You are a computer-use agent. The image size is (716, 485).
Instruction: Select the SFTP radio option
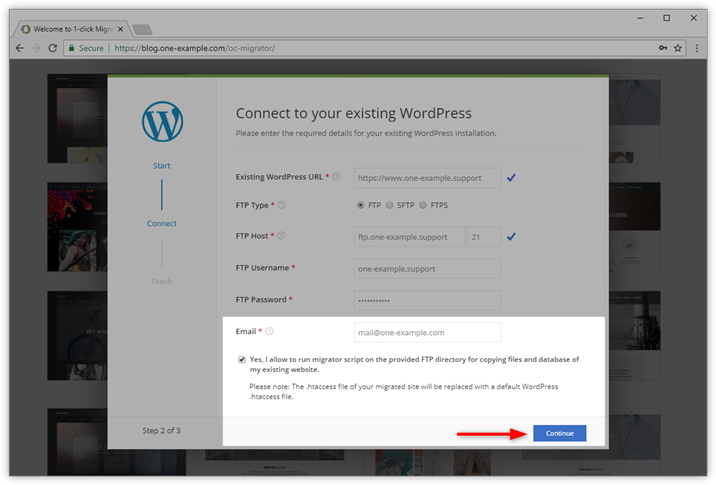tap(389, 205)
